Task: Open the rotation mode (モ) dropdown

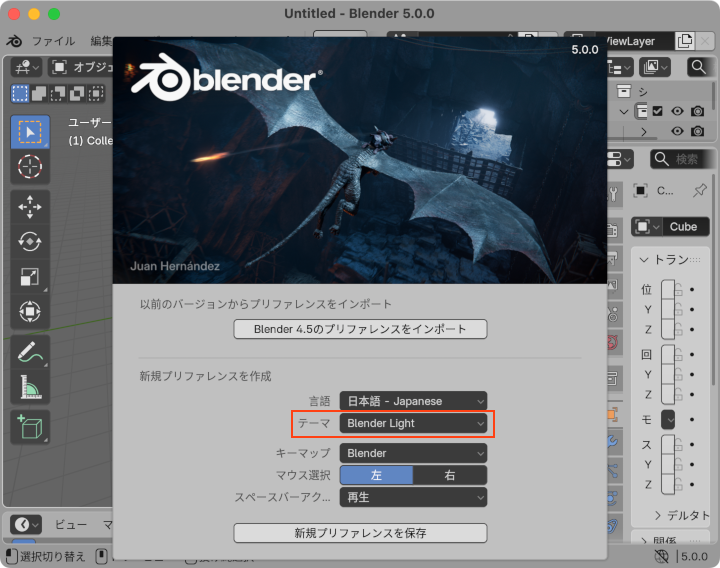Action: (x=668, y=420)
